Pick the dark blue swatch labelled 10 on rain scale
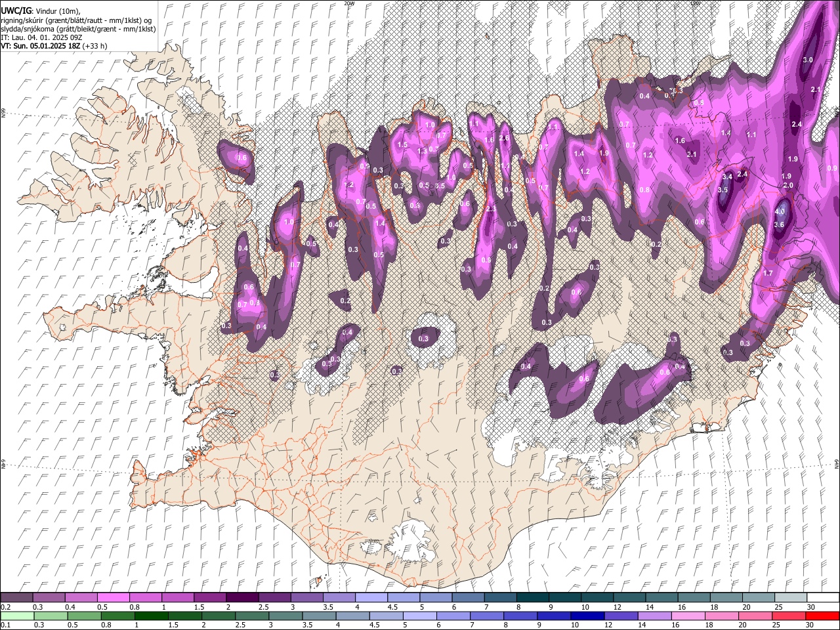Screen dimensions: 840x630 pyautogui.click(x=587, y=616)
